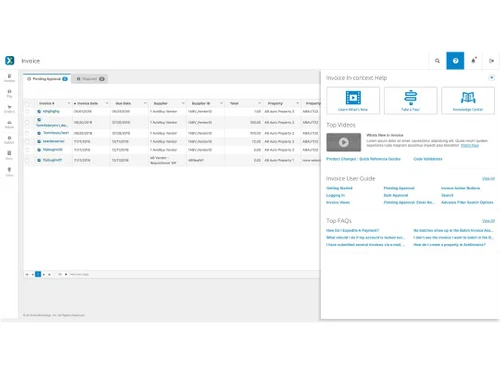Toggle the select-all checkbox in table header
500x375 pixels.
(x=27, y=103)
